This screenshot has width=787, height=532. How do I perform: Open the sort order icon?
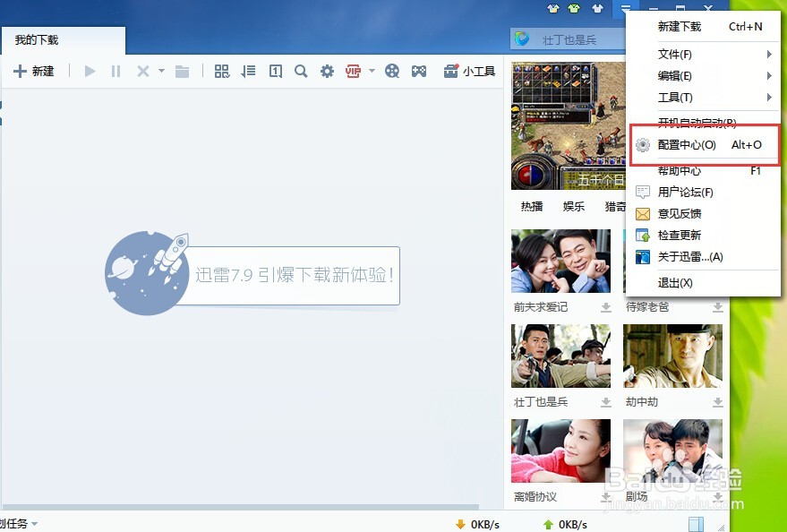[x=248, y=72]
